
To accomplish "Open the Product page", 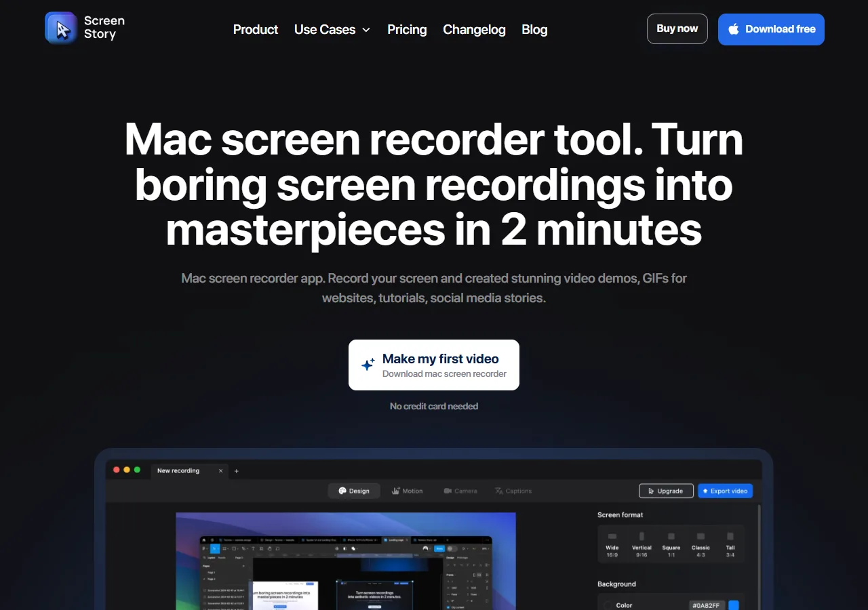I will 256,29.
